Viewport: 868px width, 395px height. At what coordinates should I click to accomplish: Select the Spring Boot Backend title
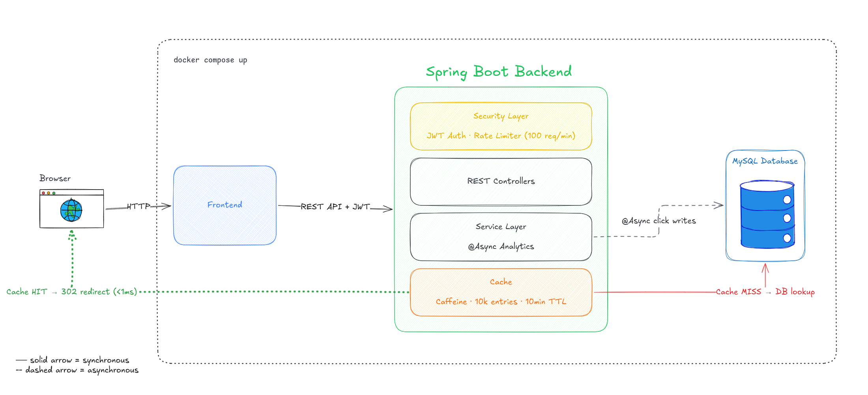click(499, 72)
